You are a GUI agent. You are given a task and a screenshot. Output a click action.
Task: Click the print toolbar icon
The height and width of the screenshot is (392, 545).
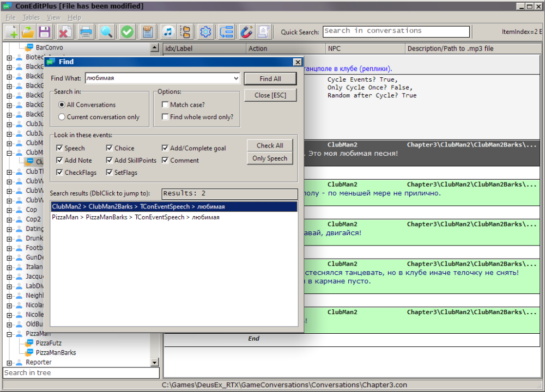[86, 32]
